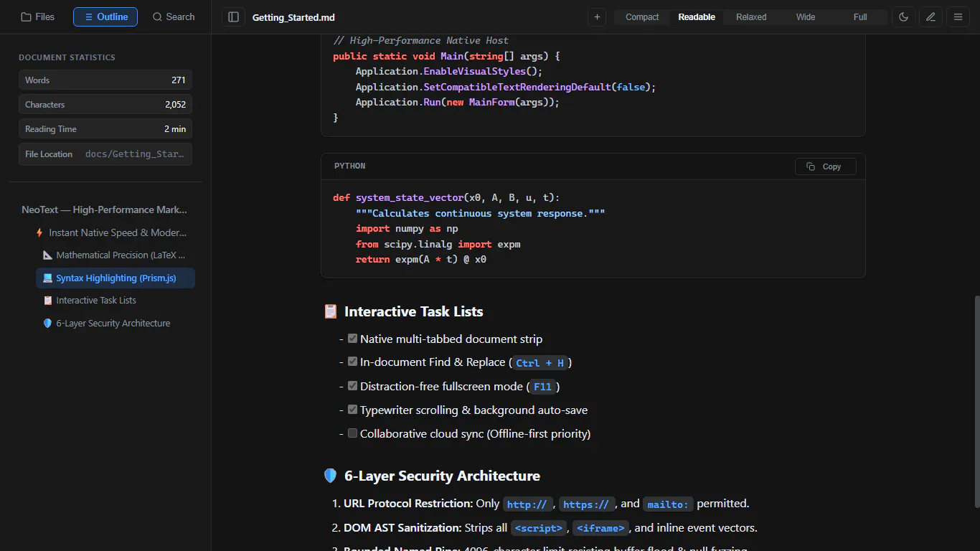The height and width of the screenshot is (551, 980).
Task: Click the F11 keyboard shortcut badge
Action: pyautogui.click(x=543, y=387)
